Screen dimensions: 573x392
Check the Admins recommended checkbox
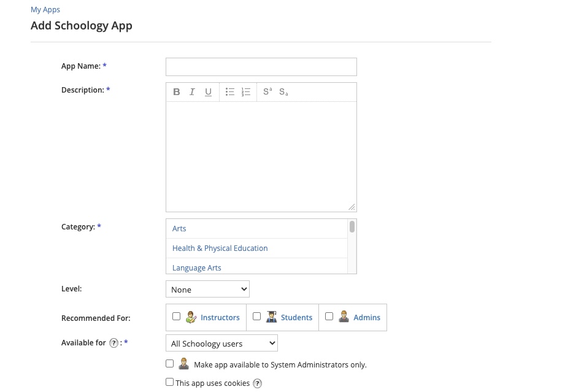[x=329, y=317]
